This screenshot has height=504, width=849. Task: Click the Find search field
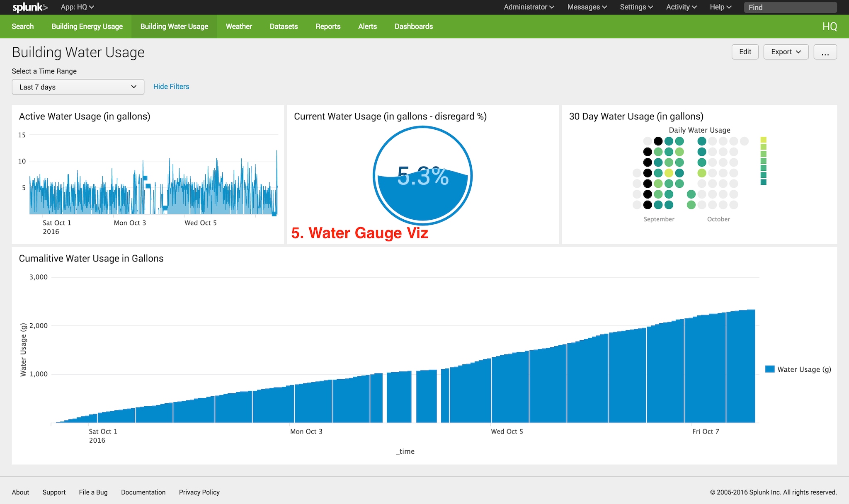pyautogui.click(x=790, y=7)
